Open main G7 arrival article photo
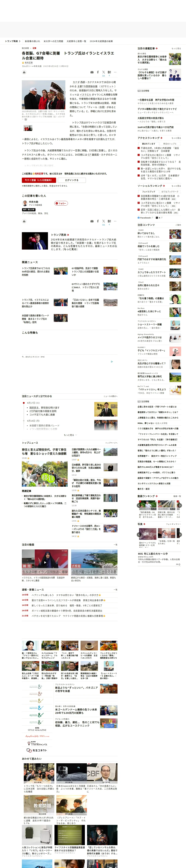 (44, 95)
